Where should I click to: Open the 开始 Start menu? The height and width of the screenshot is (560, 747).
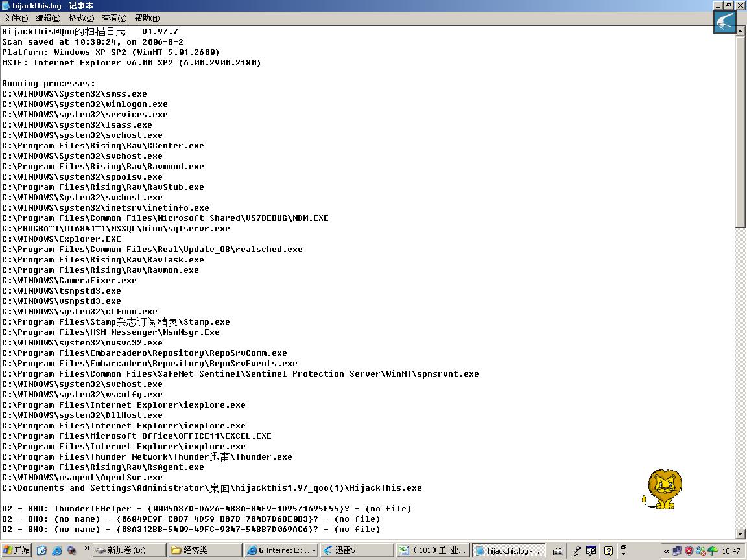click(x=16, y=550)
